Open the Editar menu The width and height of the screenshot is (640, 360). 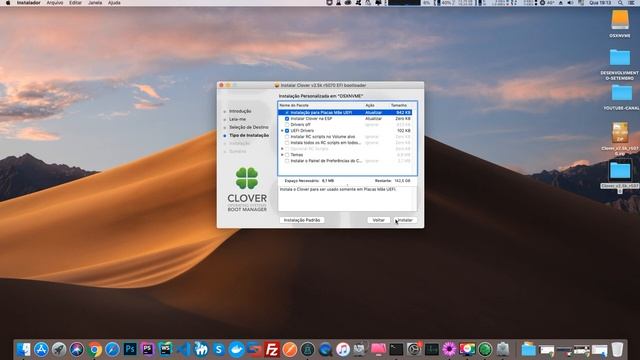75,3
